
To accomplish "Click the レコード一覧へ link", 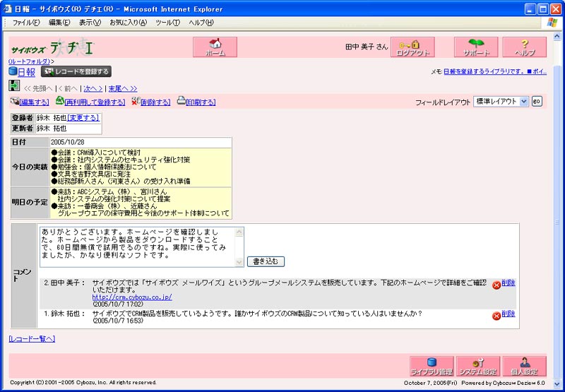I will coord(32,339).
